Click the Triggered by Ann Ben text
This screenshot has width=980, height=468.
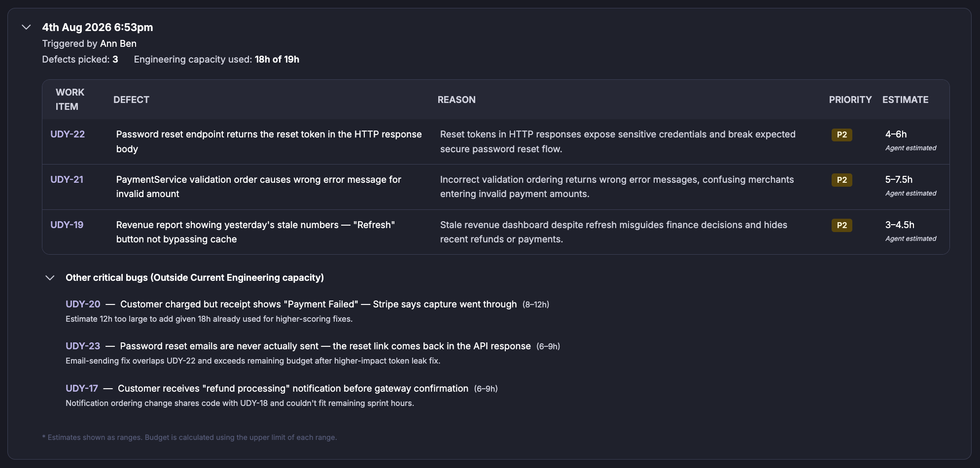[x=89, y=43]
